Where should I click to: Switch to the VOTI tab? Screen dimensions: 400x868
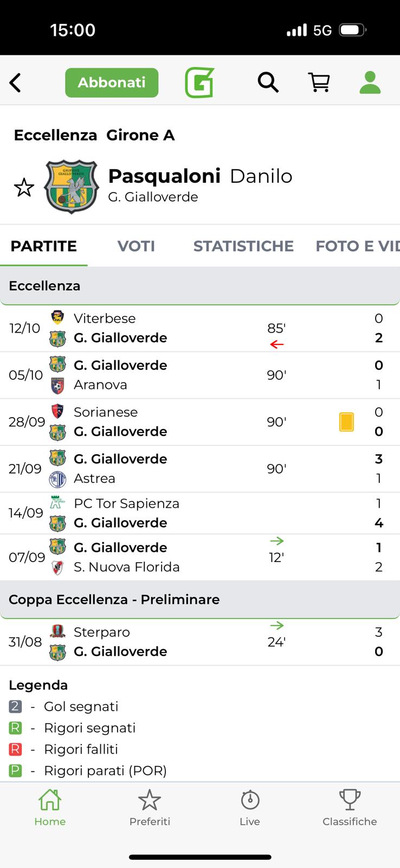136,246
